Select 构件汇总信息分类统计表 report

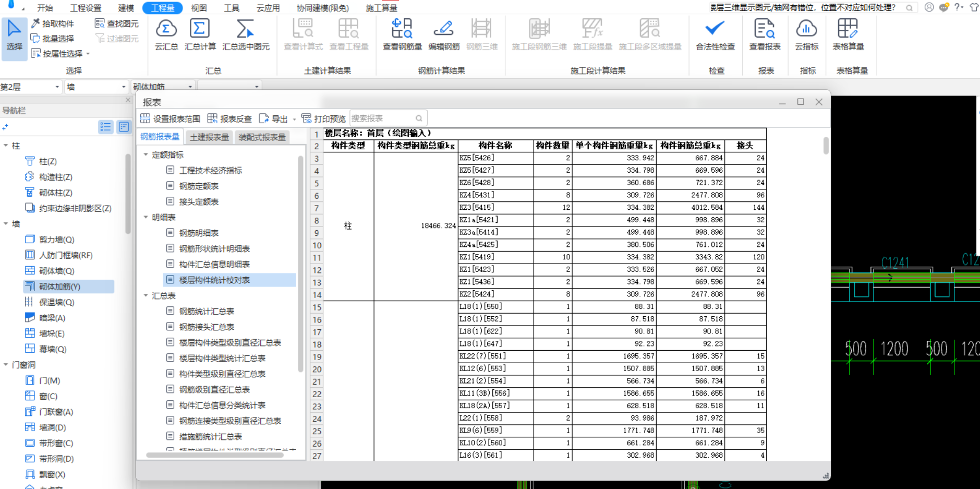click(222, 405)
